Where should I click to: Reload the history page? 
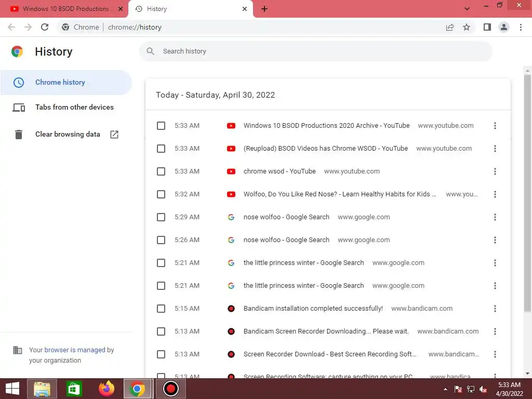point(45,27)
